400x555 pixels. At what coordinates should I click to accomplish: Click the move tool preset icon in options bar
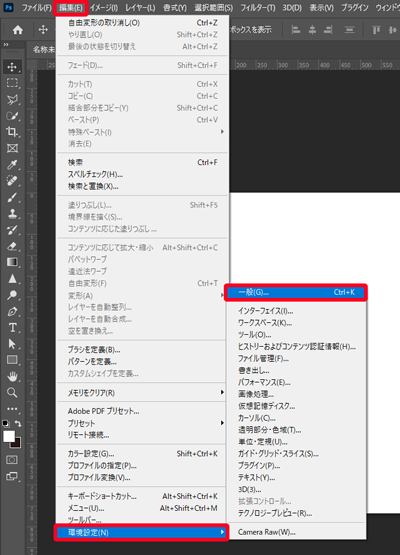[x=43, y=30]
